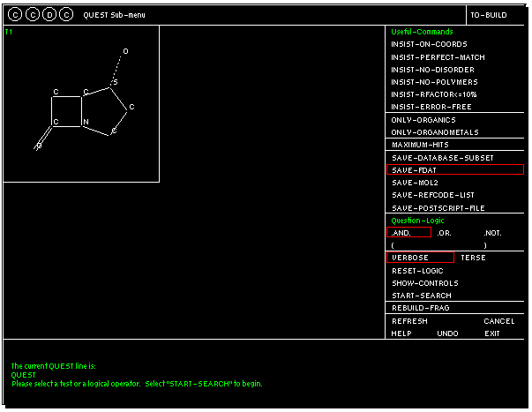Choose ONLY-ORGANICS menu entry
The height and width of the screenshot is (412, 532).
pyautogui.click(x=423, y=120)
